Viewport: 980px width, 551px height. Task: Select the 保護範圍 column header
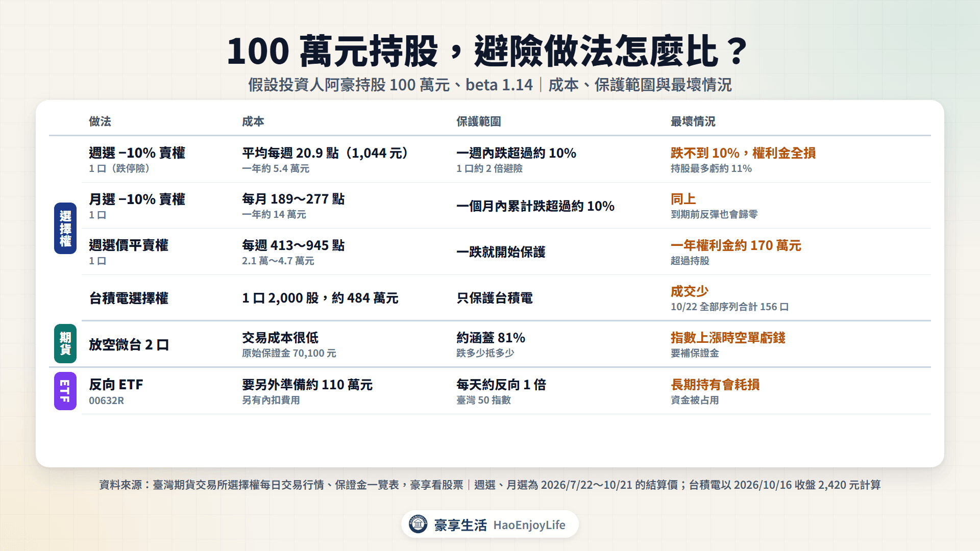tap(479, 121)
